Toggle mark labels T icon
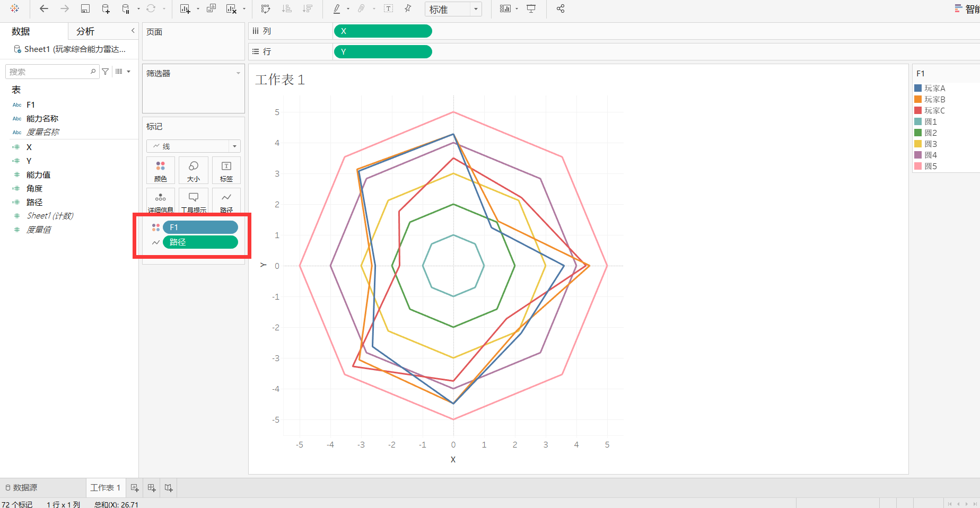Screen dimensions: 980x508 click(x=388, y=8)
